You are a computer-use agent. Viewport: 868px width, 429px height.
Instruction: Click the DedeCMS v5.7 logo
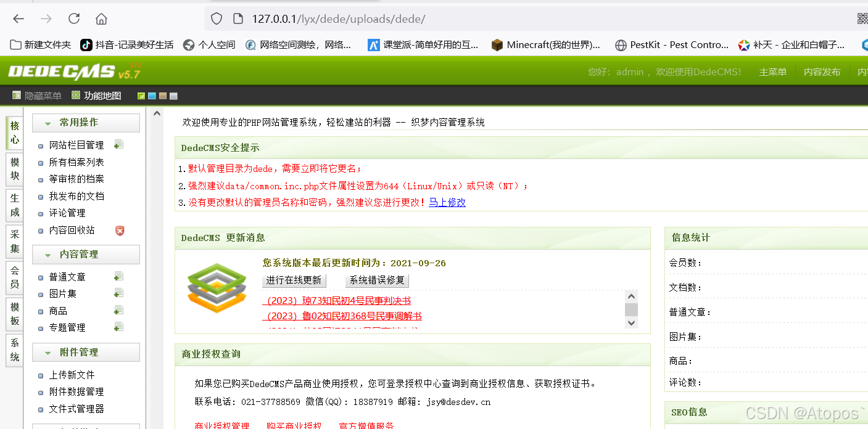[75, 71]
